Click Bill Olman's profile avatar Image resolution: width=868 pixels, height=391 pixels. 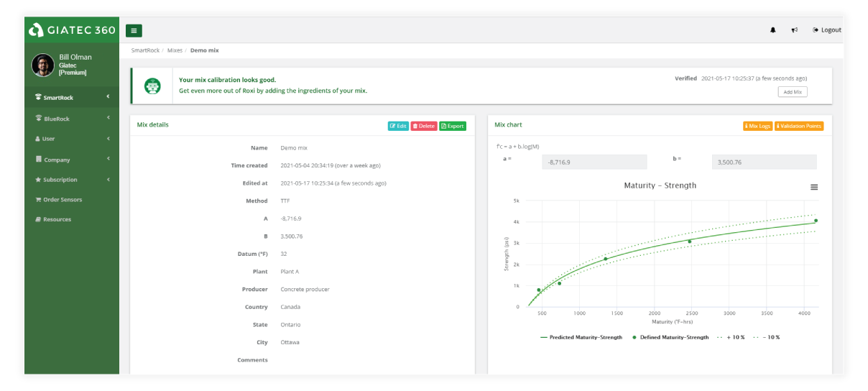[42, 65]
